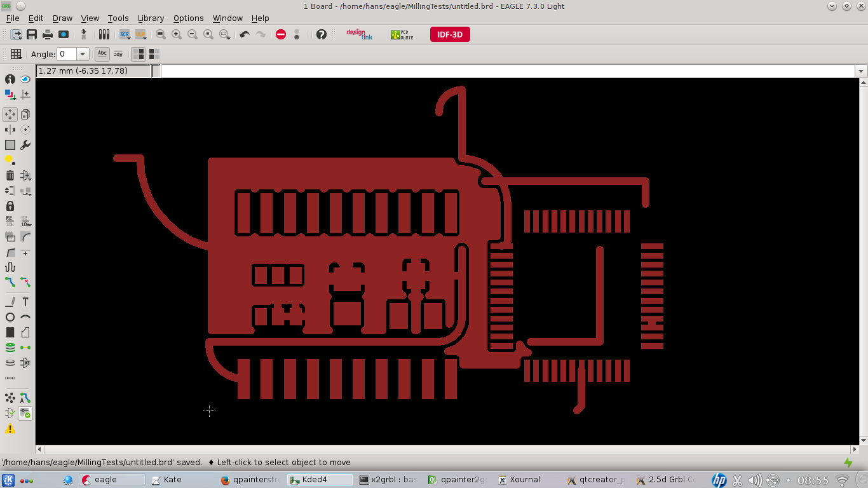Select the Mark origin tool
Screen dimensions: 868x488
(x=25, y=95)
